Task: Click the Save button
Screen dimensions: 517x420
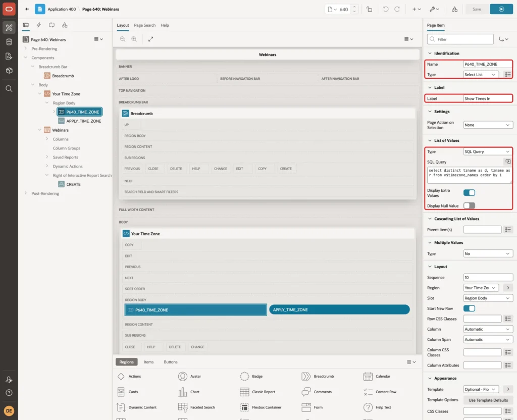Action: tap(477, 9)
